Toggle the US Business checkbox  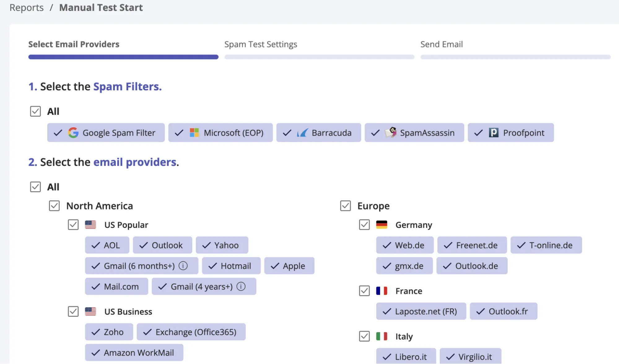(73, 311)
